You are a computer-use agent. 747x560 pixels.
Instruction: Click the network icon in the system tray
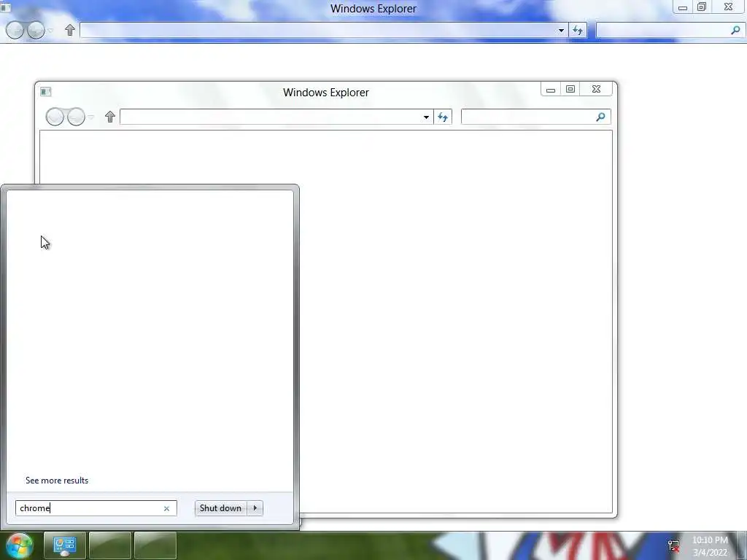(673, 545)
